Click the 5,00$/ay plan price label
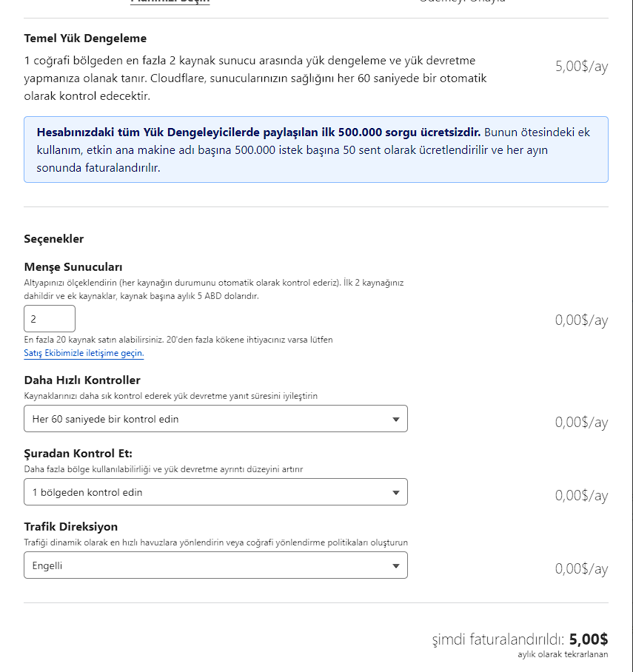This screenshot has width=633, height=672. [x=581, y=67]
